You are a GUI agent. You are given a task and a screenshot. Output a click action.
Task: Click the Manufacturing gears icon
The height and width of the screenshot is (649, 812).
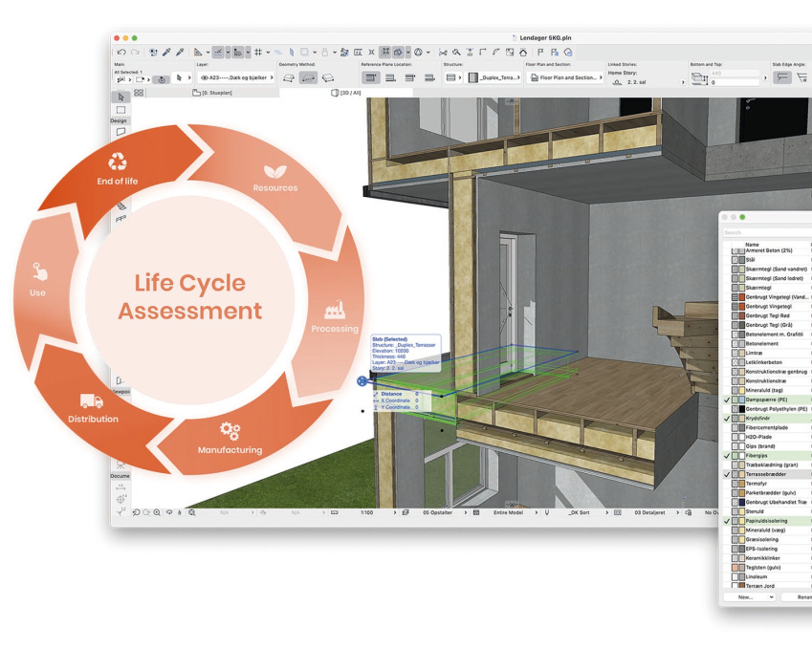click(230, 431)
